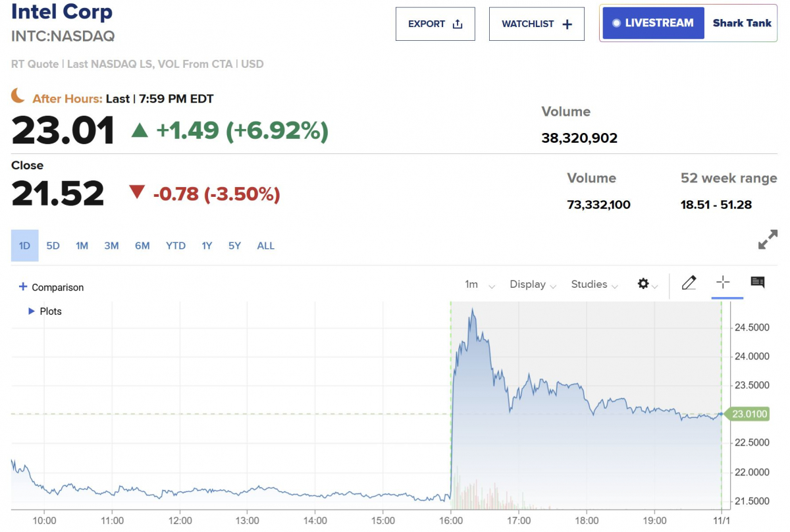This screenshot has height=532, width=790.
Task: Open the 1m interval dropdown
Action: coord(480,284)
